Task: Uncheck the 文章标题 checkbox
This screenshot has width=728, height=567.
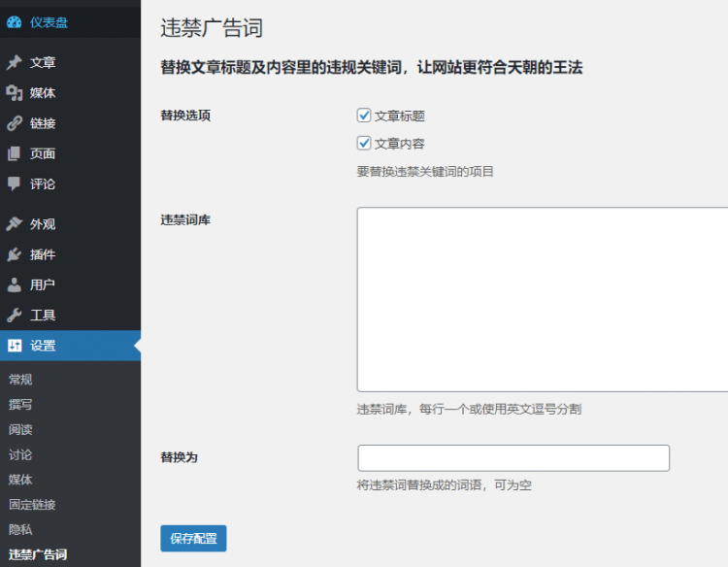Action: tap(365, 116)
